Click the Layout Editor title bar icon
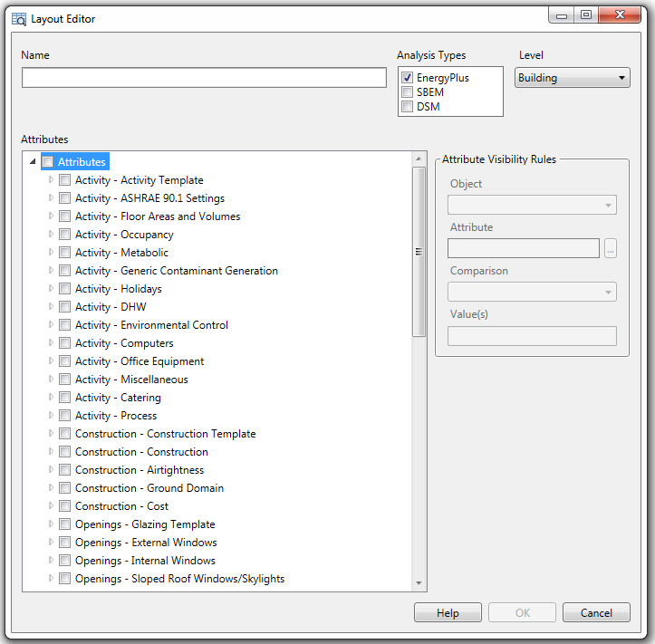Image resolution: width=655 pixels, height=644 pixels. (18, 18)
